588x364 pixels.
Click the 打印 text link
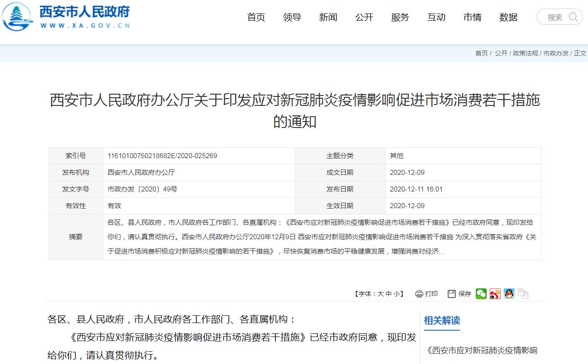[431, 294]
